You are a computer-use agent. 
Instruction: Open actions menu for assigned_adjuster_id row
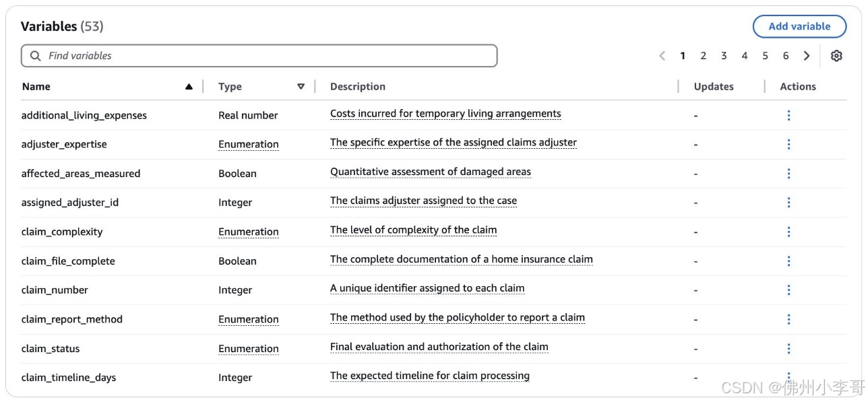coord(788,203)
